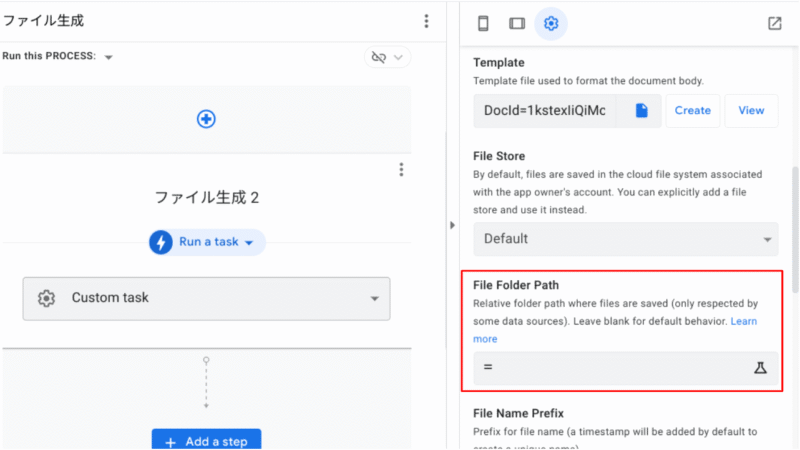Open the Run a task dropdown
800x450 pixels.
pos(207,242)
